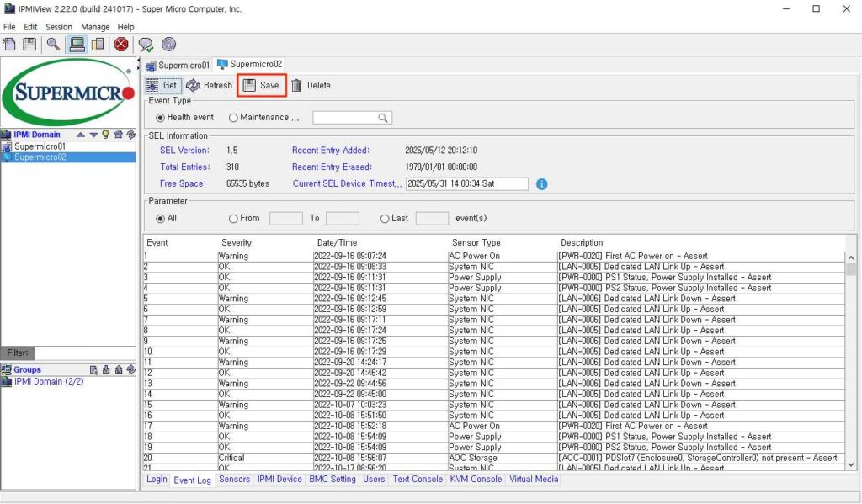Image resolution: width=862 pixels, height=504 pixels.
Task: Select Supermicro02 in the IPMI Domain list
Action: (68, 157)
